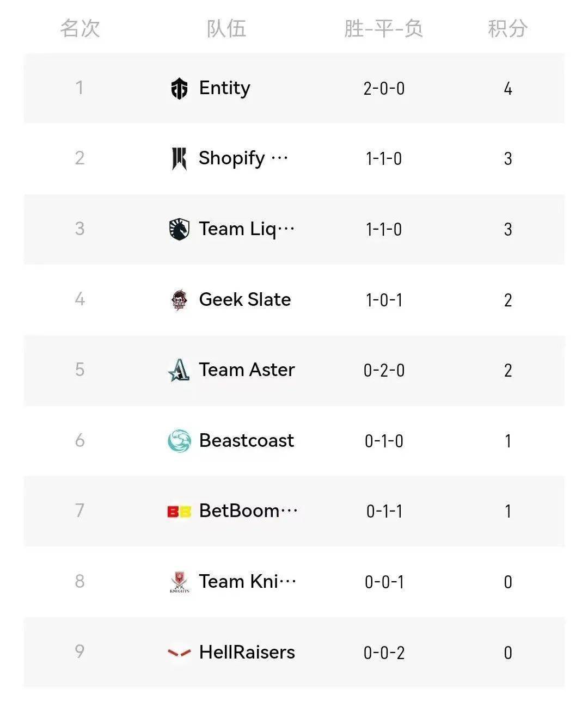The height and width of the screenshot is (701, 588).
Task: Click the Beastcoast wave logo
Action: pyautogui.click(x=179, y=441)
